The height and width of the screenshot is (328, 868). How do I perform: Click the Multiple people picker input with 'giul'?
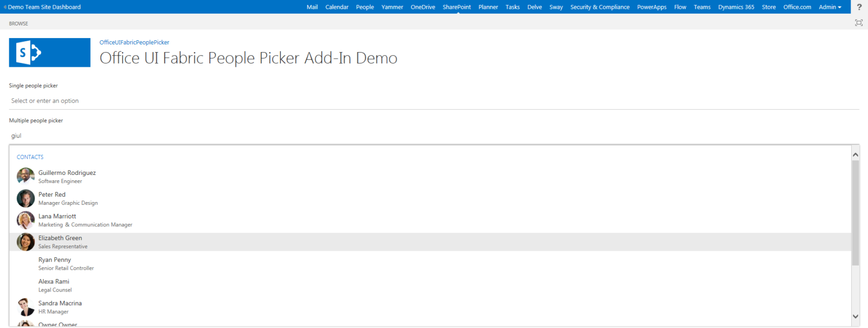(434, 136)
